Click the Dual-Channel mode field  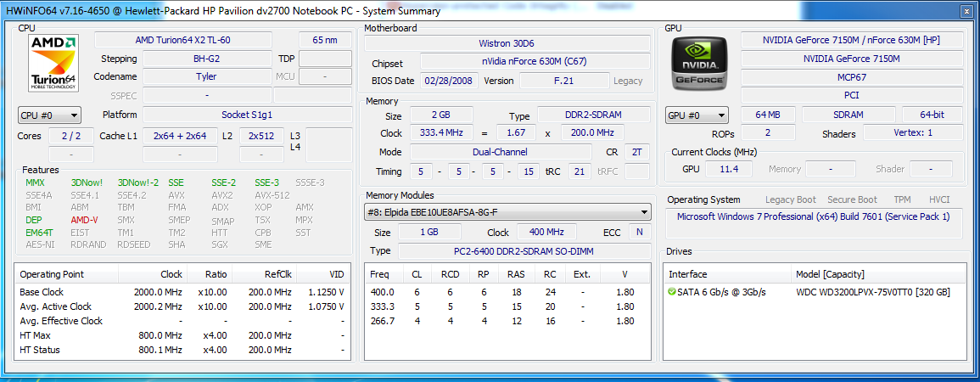click(500, 152)
